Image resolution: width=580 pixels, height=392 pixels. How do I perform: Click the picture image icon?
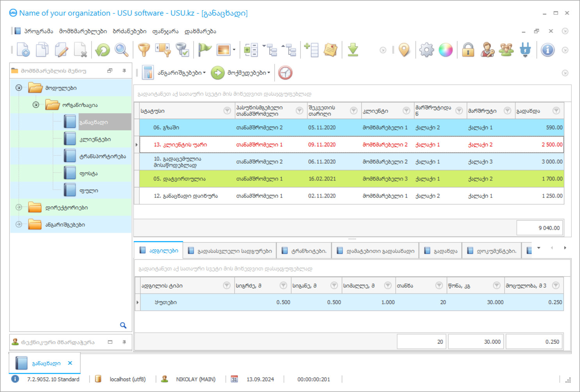tap(223, 50)
